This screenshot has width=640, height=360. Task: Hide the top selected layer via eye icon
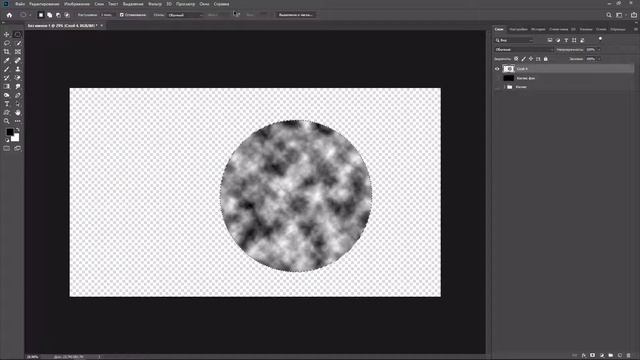tap(497, 69)
